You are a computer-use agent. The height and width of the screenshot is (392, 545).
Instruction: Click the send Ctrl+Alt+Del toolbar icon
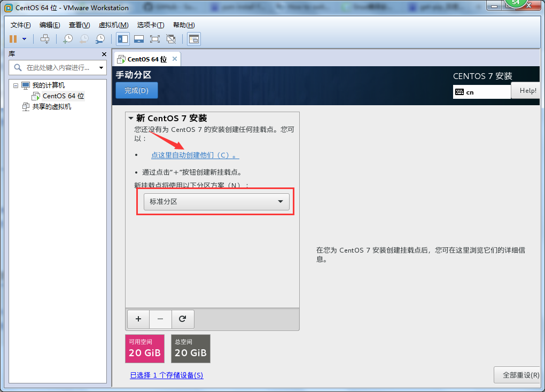(45, 39)
